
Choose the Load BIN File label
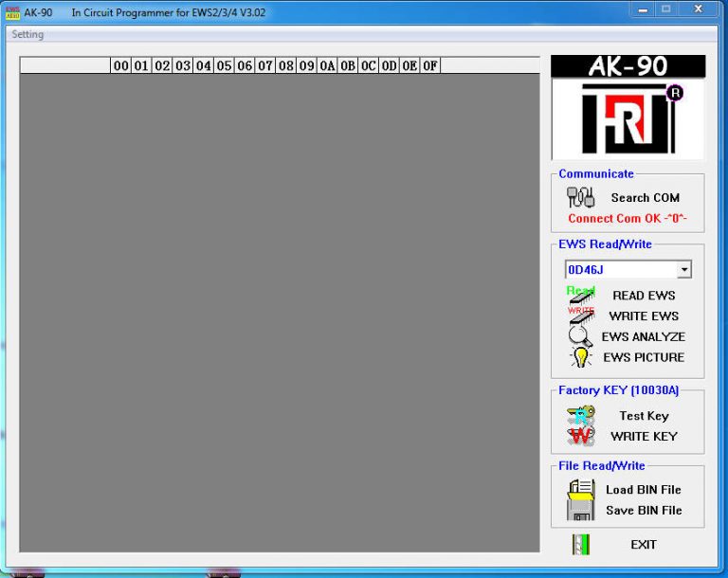tap(643, 490)
